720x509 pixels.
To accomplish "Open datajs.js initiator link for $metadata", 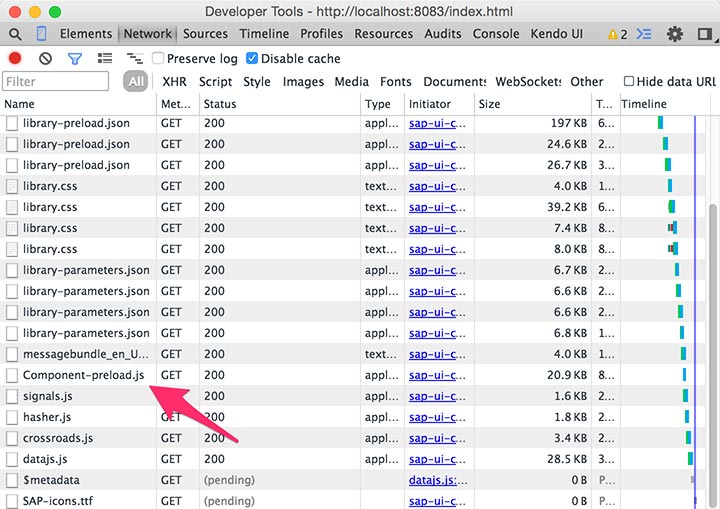I will tap(437, 480).
